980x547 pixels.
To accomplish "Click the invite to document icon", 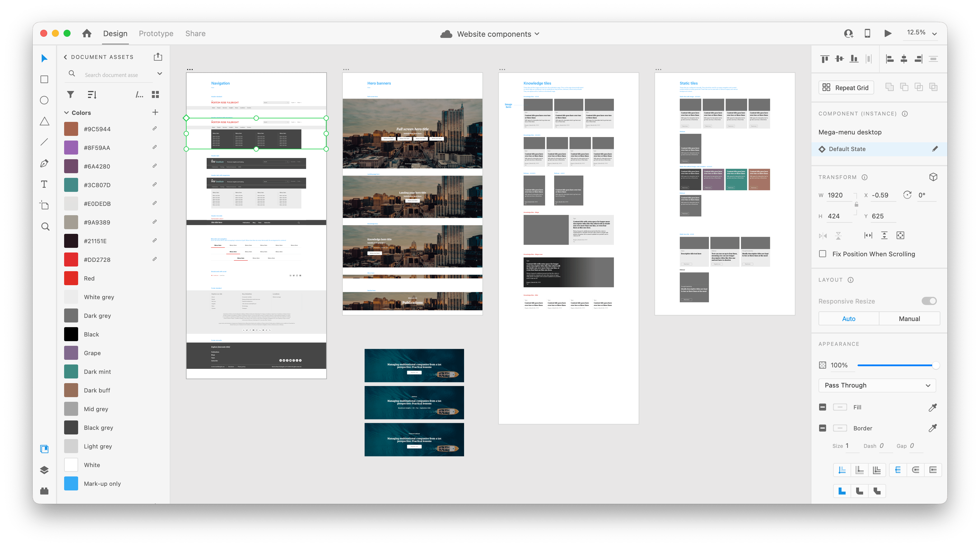I will [848, 34].
